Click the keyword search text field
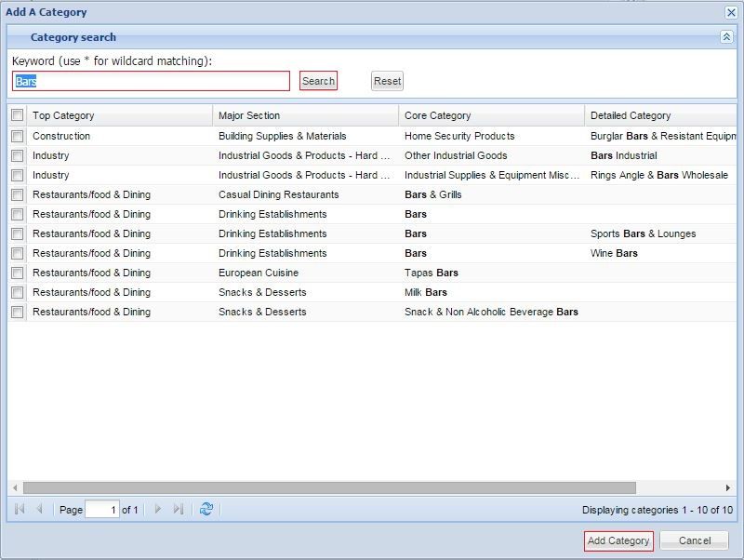 (151, 82)
